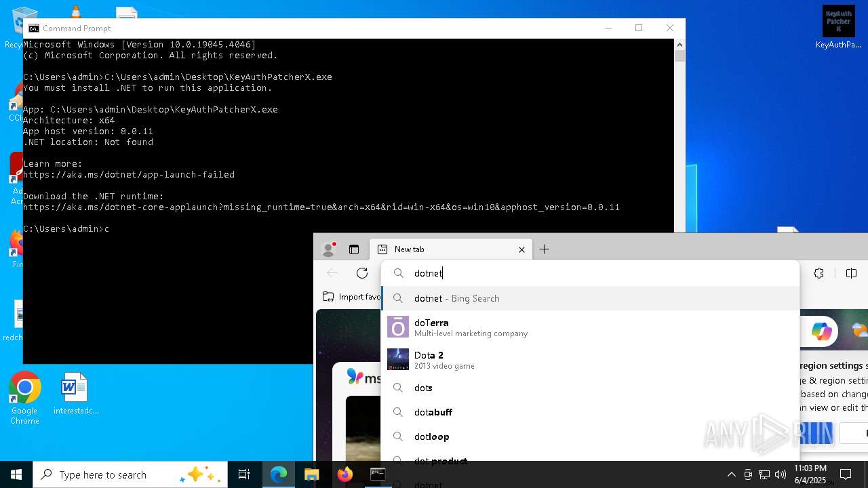The height and width of the screenshot is (488, 868).
Task: Pick the 'dots' search suggestion
Action: tap(590, 388)
